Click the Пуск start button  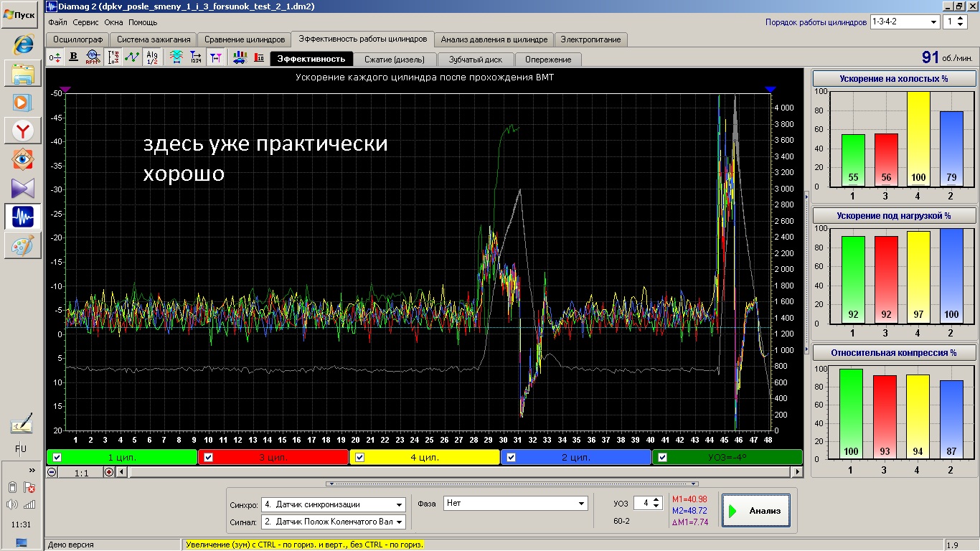[19, 14]
